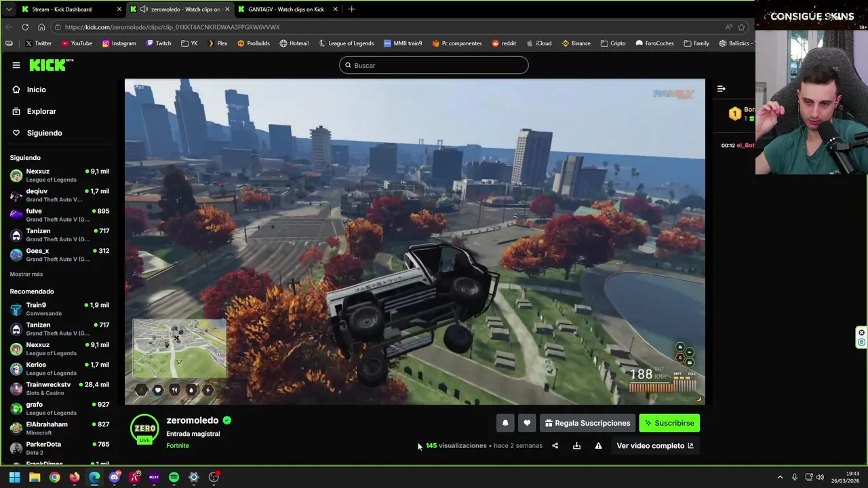This screenshot has height=488, width=868.
Task: Show hidden system tray icons
Action: pos(780,477)
